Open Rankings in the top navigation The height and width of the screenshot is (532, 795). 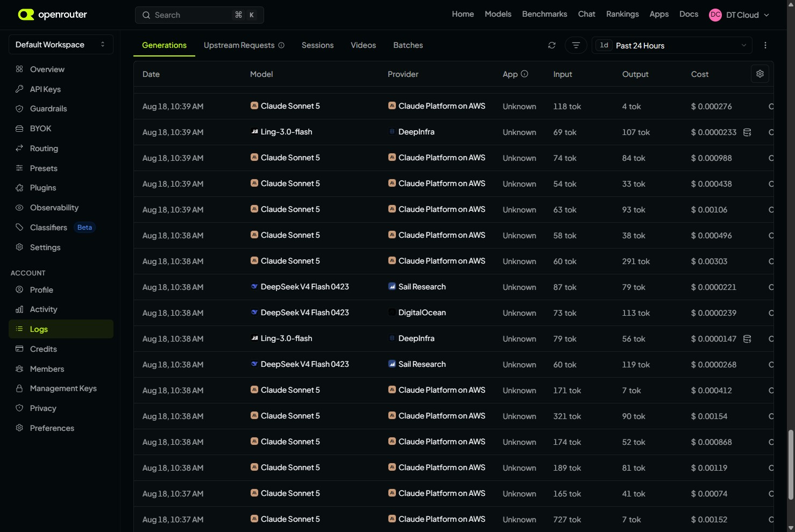(623, 14)
